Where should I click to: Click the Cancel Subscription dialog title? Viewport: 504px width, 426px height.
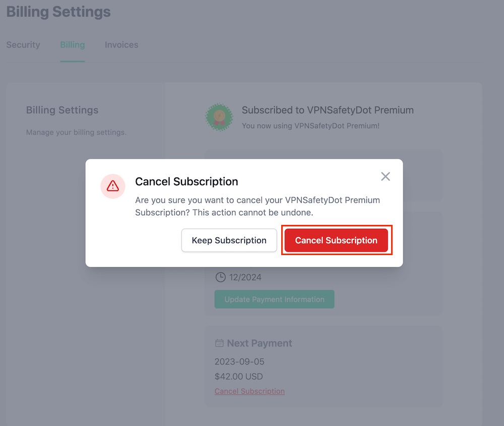tap(187, 181)
